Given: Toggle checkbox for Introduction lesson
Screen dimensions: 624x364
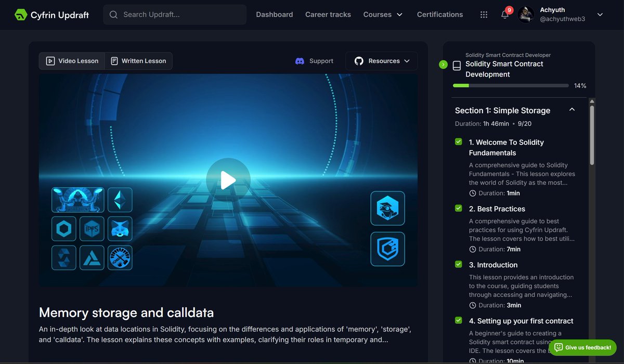Looking at the screenshot, I should tap(459, 264).
